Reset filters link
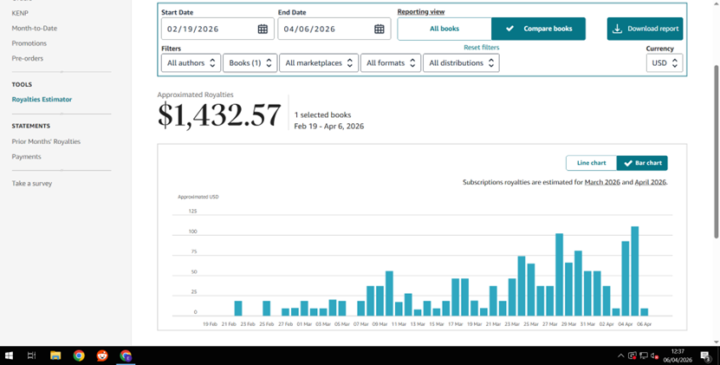 tap(481, 47)
